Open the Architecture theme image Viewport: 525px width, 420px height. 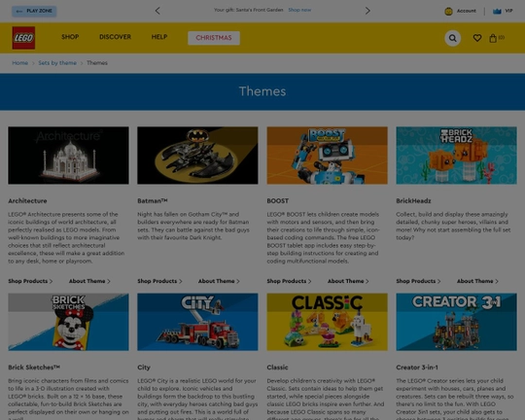click(x=68, y=156)
